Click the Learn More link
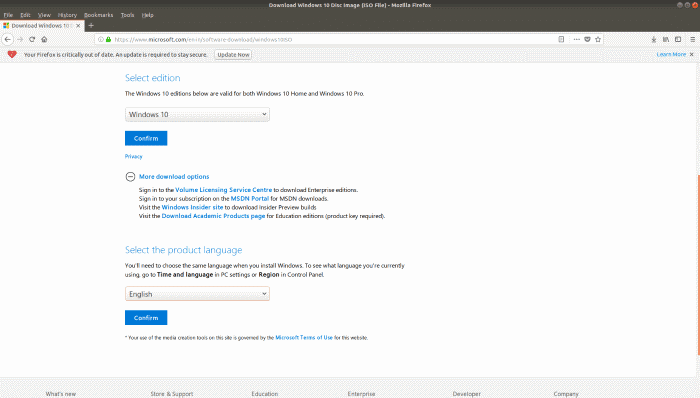The height and width of the screenshot is (398, 700). tap(671, 54)
